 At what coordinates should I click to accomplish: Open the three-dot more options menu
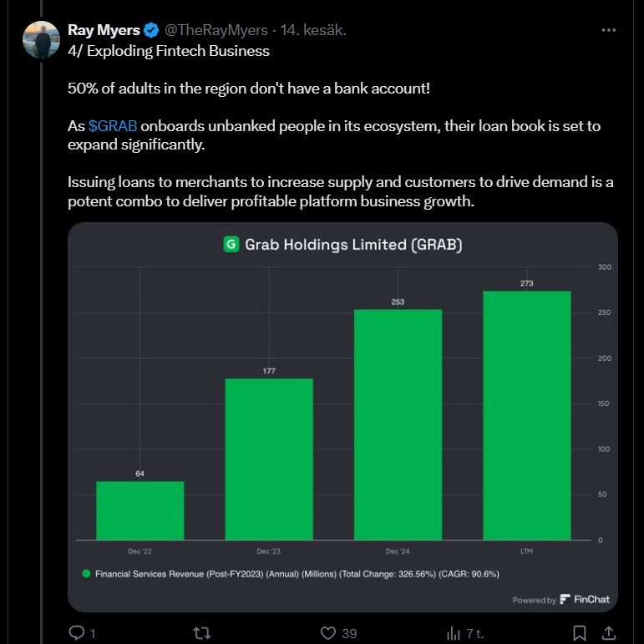point(609,30)
